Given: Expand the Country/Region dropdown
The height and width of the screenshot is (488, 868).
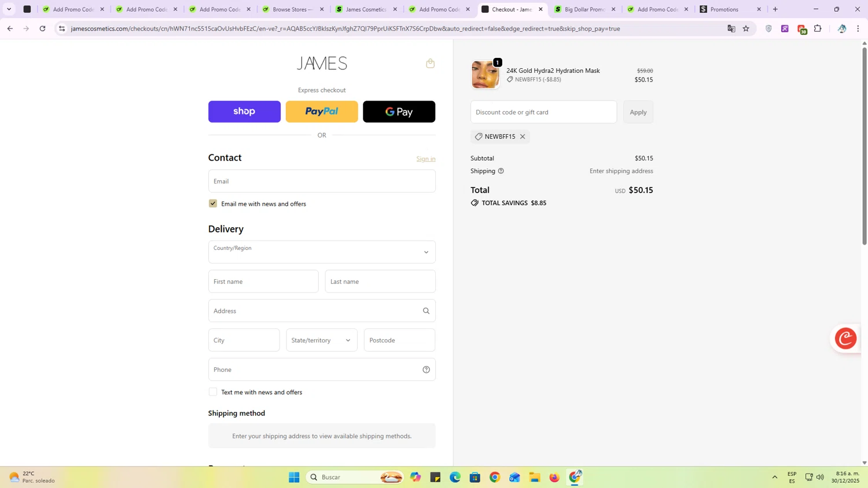Looking at the screenshot, I should click(x=322, y=252).
